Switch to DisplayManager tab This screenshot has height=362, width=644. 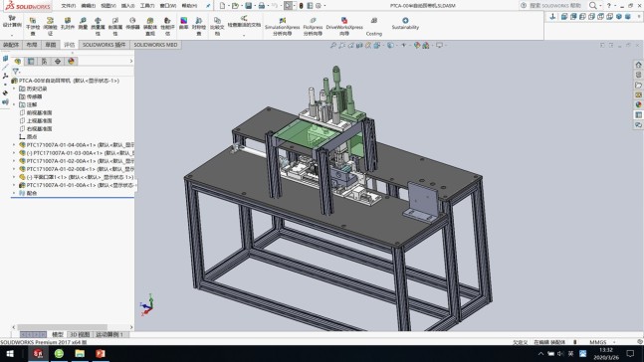71,61
